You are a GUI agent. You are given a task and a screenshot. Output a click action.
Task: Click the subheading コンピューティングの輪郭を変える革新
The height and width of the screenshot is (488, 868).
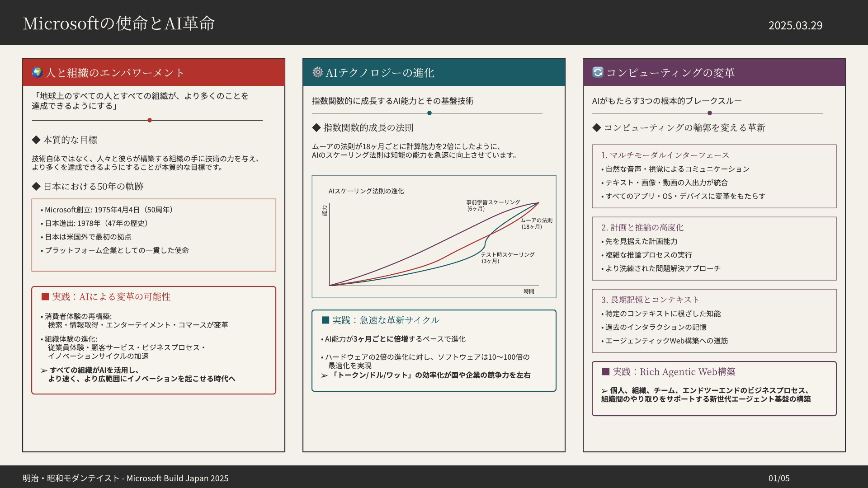pos(679,128)
